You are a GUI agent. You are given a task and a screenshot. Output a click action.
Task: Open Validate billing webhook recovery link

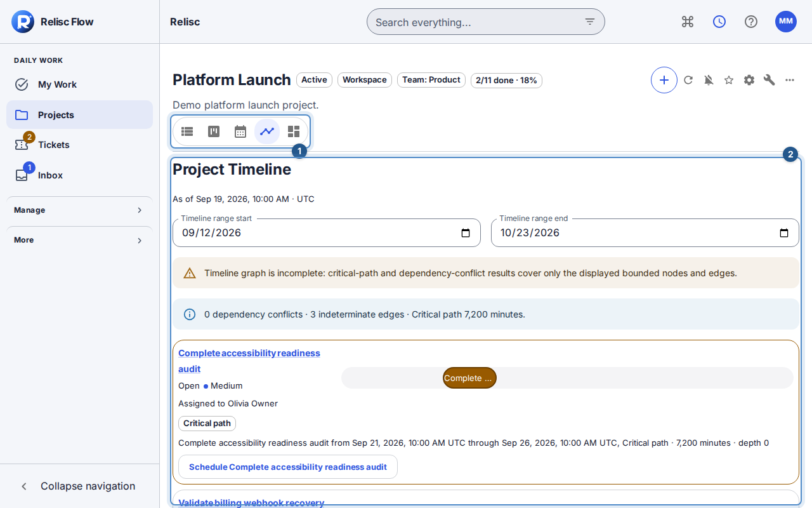click(251, 503)
